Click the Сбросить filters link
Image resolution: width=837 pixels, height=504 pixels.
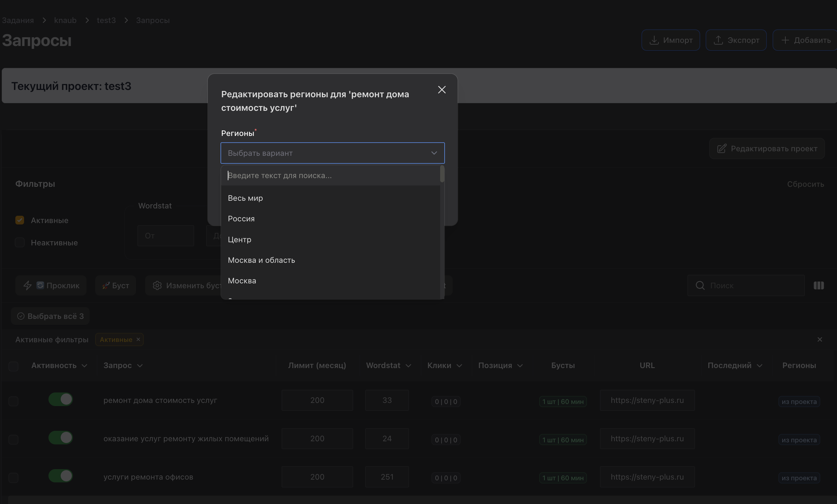tap(805, 184)
